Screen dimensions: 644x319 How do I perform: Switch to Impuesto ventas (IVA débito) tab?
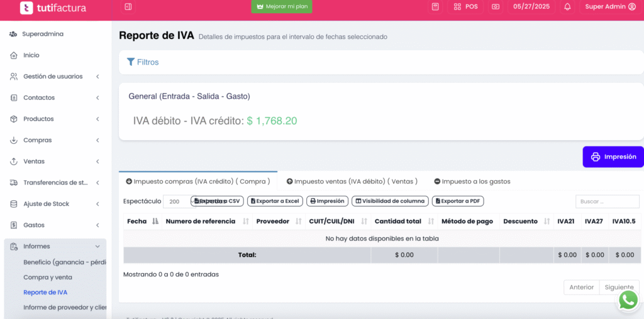pos(352,181)
